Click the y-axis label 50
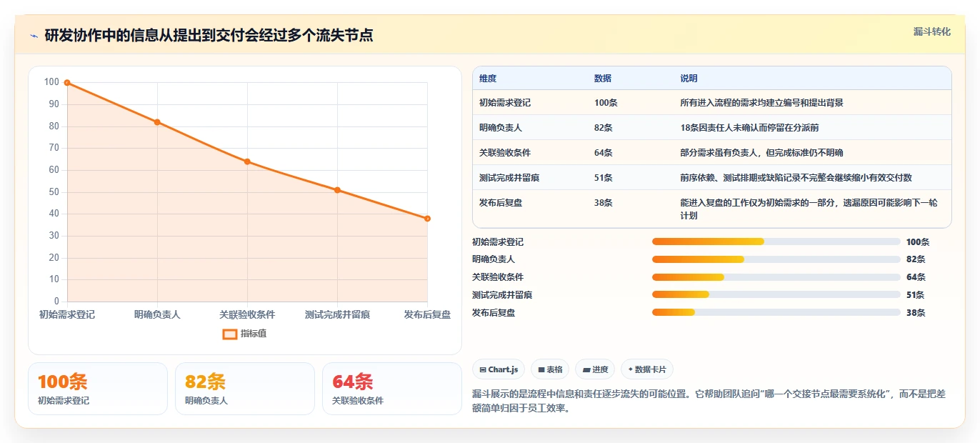Image resolution: width=980 pixels, height=443 pixels. coord(54,192)
